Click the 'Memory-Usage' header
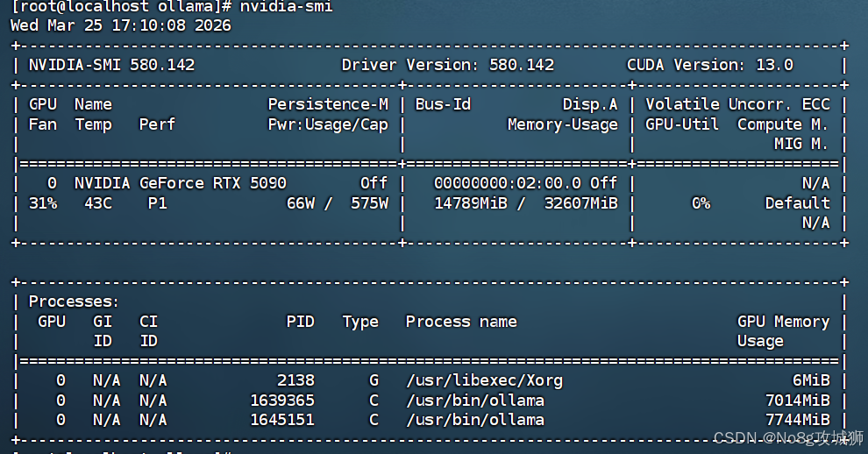Image resolution: width=868 pixels, height=454 pixels. tap(562, 124)
